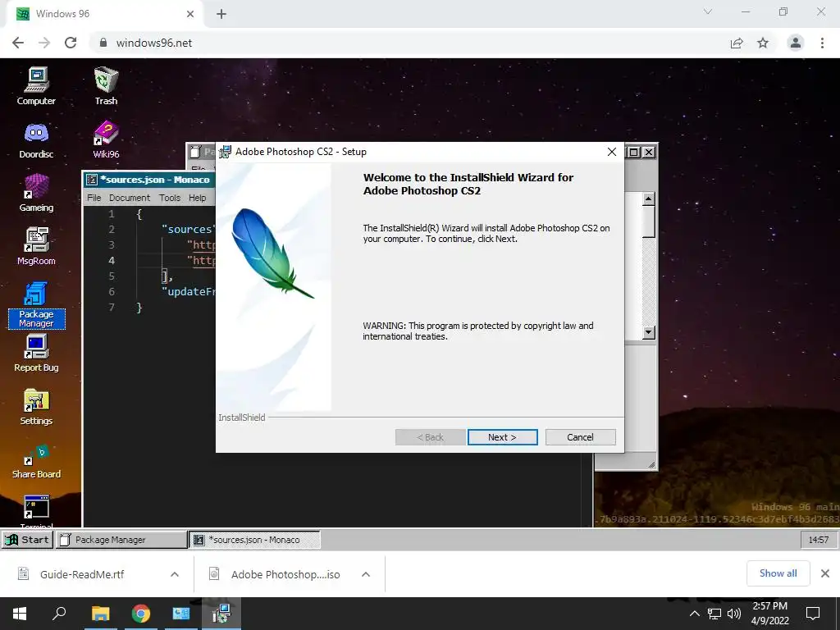Close the Windows 96 browser tab
The image size is (840, 630).
[190, 14]
